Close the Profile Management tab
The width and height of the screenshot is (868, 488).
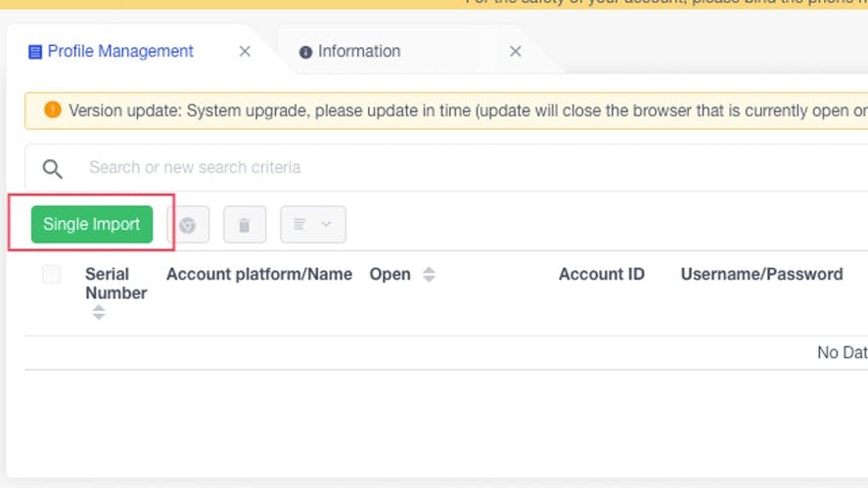(245, 52)
